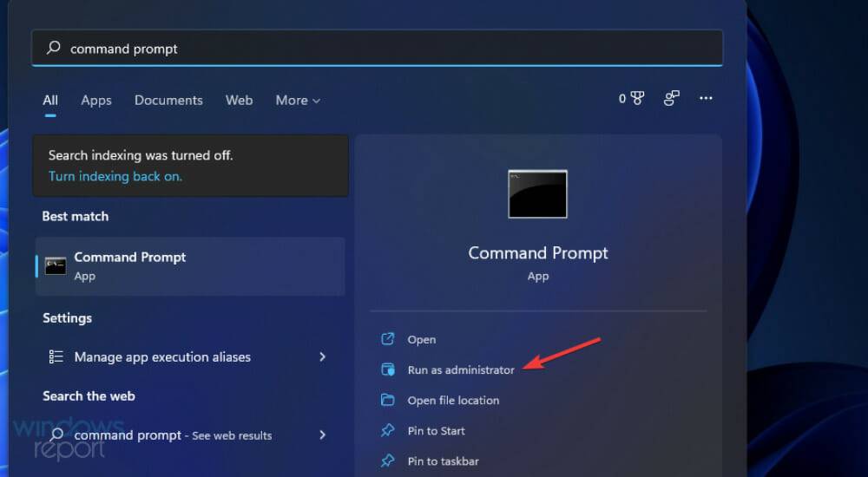Click the 'Best match' heading
Screen dimensions: 868x477
(76, 216)
